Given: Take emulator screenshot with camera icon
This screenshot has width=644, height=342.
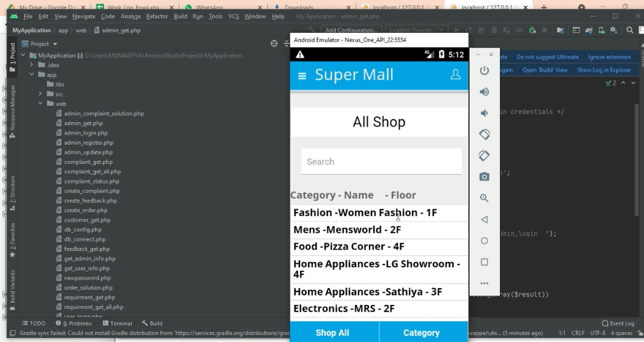Looking at the screenshot, I should pyautogui.click(x=484, y=177).
